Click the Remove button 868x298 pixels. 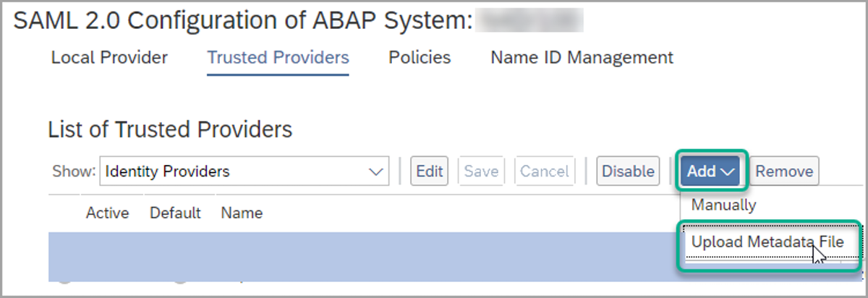(785, 171)
